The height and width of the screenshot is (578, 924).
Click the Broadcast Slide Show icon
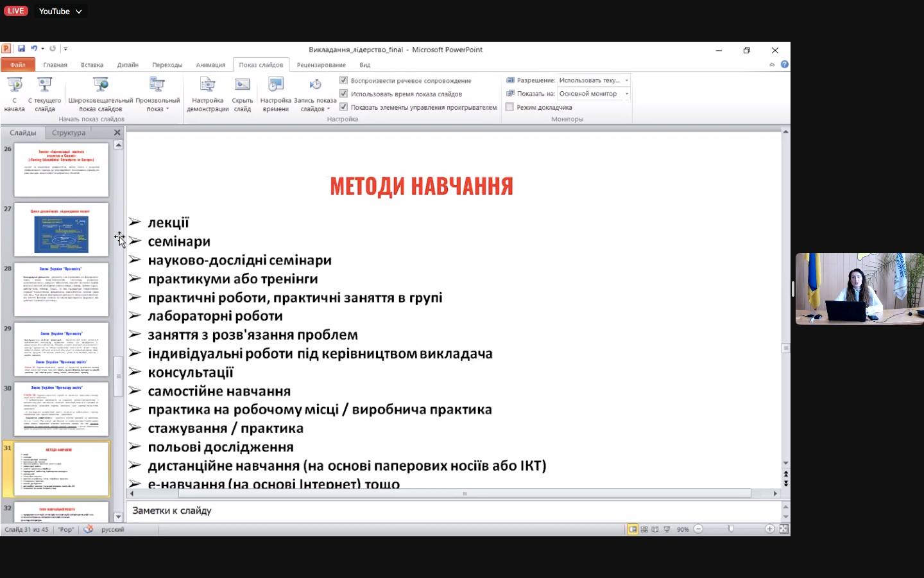pos(101,85)
